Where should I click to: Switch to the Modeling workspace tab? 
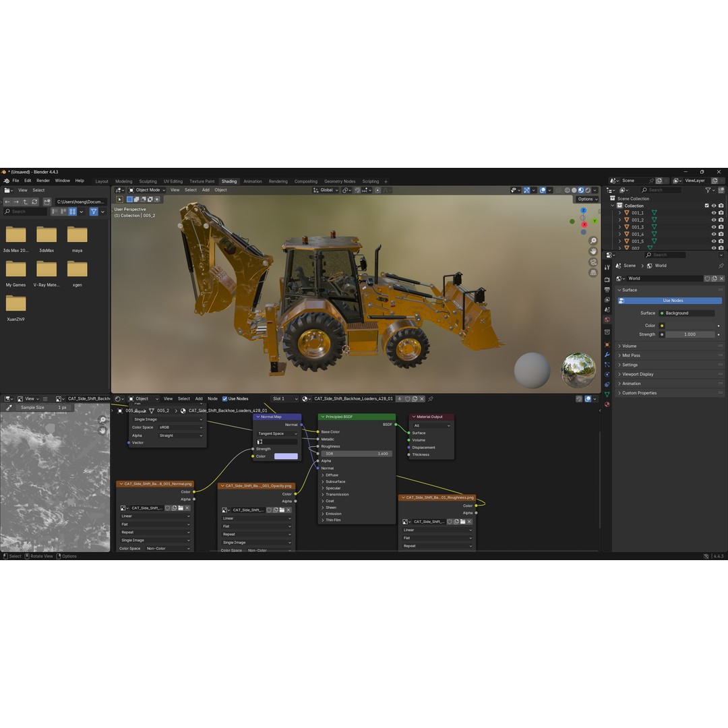tap(123, 181)
